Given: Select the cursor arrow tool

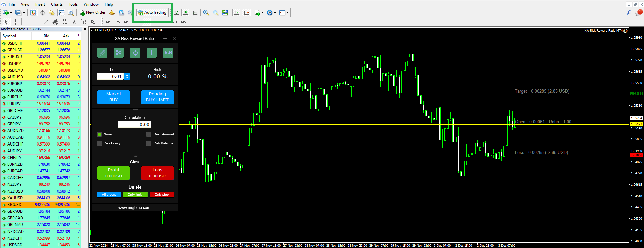Looking at the screenshot, I should [6, 22].
